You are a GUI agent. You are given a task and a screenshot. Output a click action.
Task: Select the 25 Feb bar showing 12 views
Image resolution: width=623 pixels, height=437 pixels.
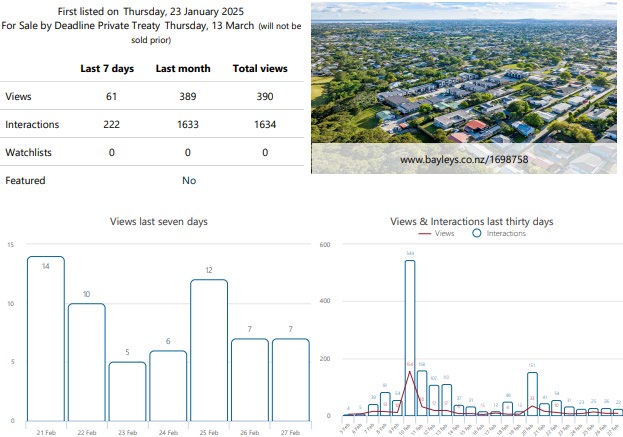click(210, 349)
